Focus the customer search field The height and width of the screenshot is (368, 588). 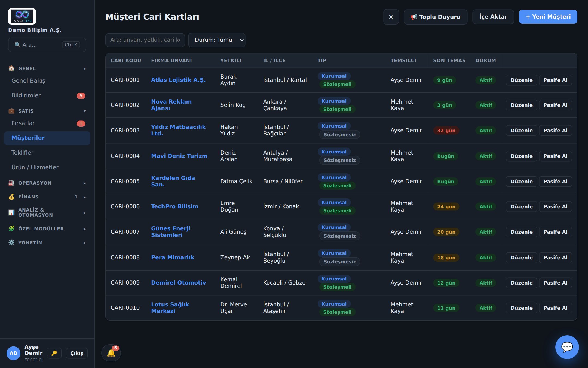click(x=145, y=40)
